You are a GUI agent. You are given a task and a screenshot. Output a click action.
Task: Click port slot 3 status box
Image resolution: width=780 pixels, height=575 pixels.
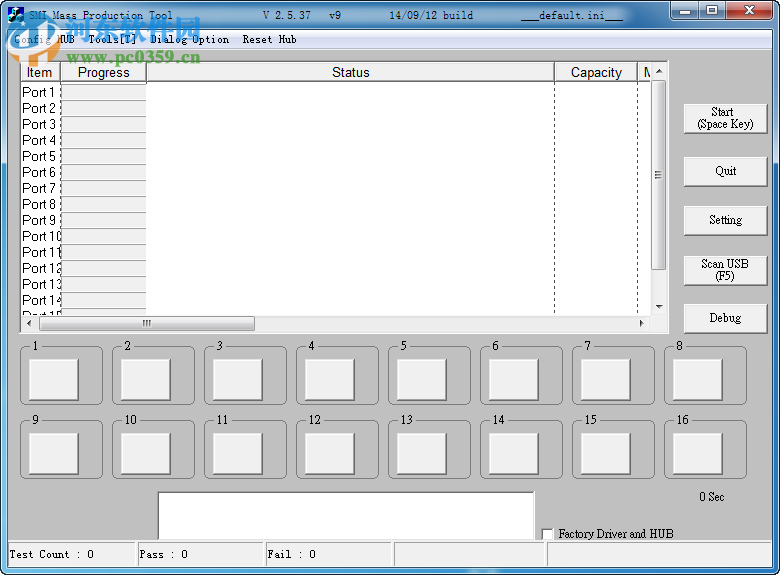coord(238,380)
